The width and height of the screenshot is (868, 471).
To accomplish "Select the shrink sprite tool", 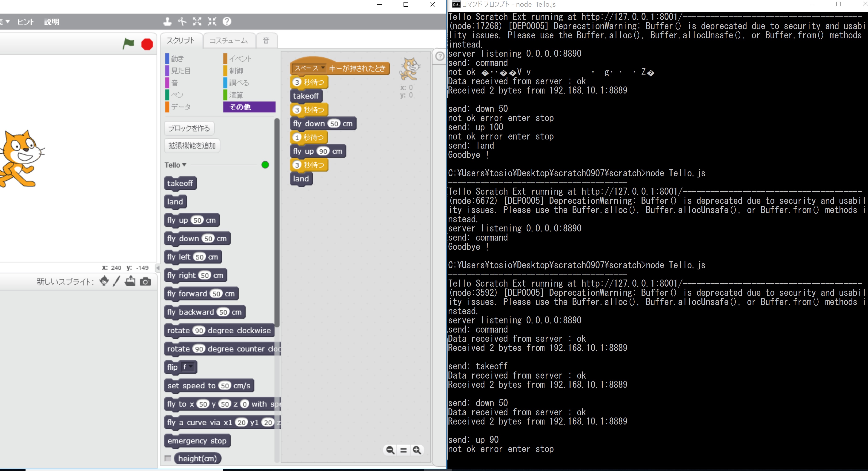I will click(x=212, y=21).
